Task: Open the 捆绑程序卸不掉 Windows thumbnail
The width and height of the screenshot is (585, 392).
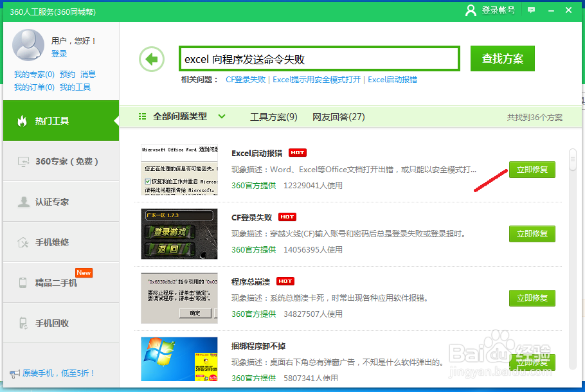Action: click(x=179, y=359)
